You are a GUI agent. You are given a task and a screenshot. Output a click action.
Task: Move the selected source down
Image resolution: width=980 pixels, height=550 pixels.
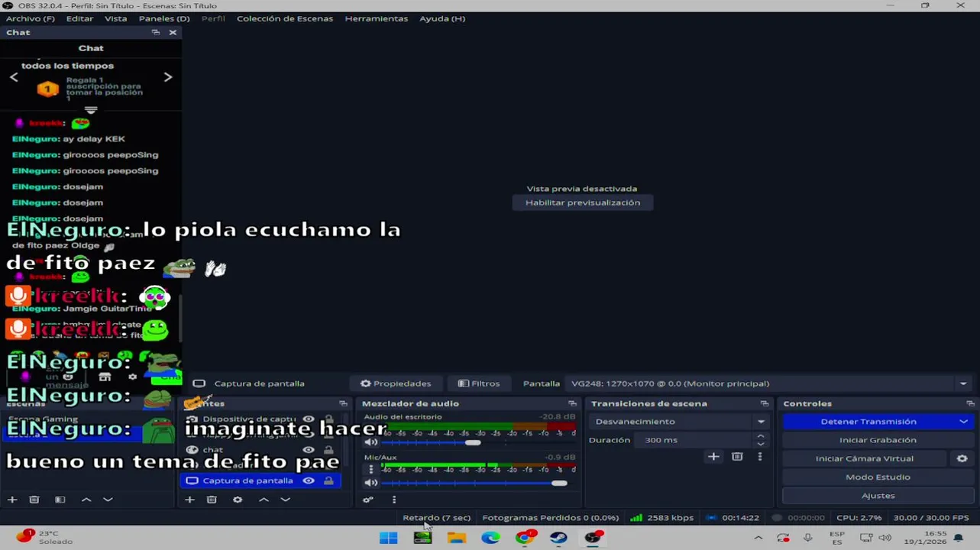coord(285,500)
